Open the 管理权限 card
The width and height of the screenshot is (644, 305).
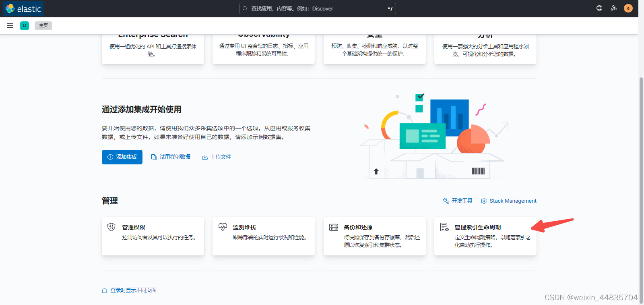tap(153, 236)
